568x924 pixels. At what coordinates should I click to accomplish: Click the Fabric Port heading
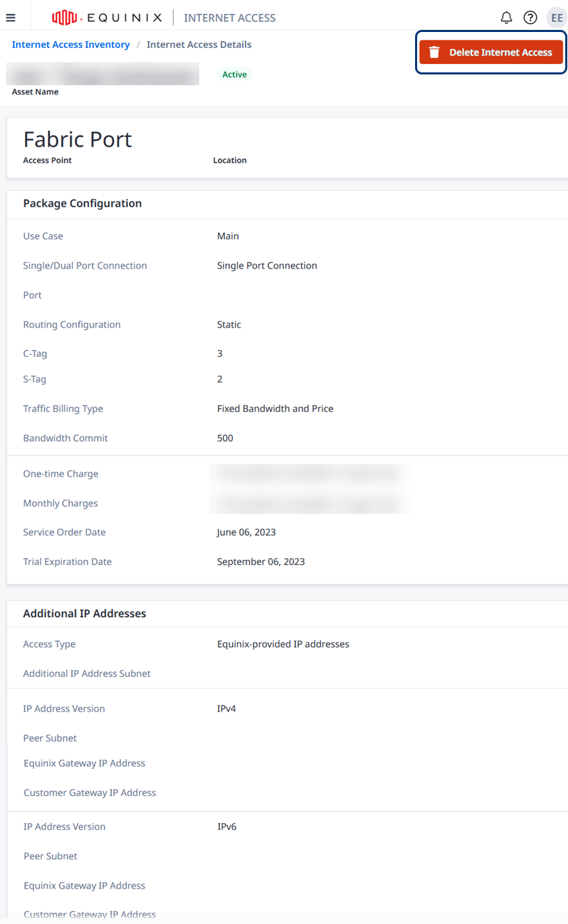[x=78, y=139]
